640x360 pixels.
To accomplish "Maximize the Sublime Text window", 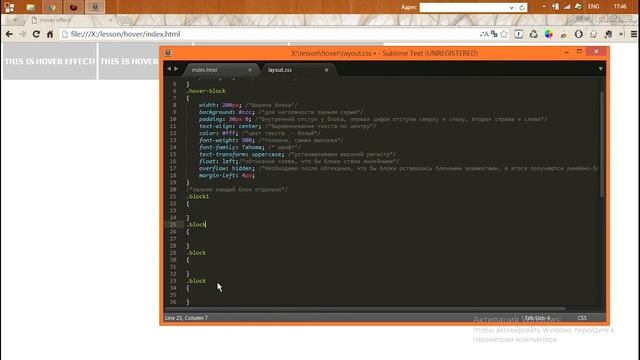I will [x=579, y=51].
